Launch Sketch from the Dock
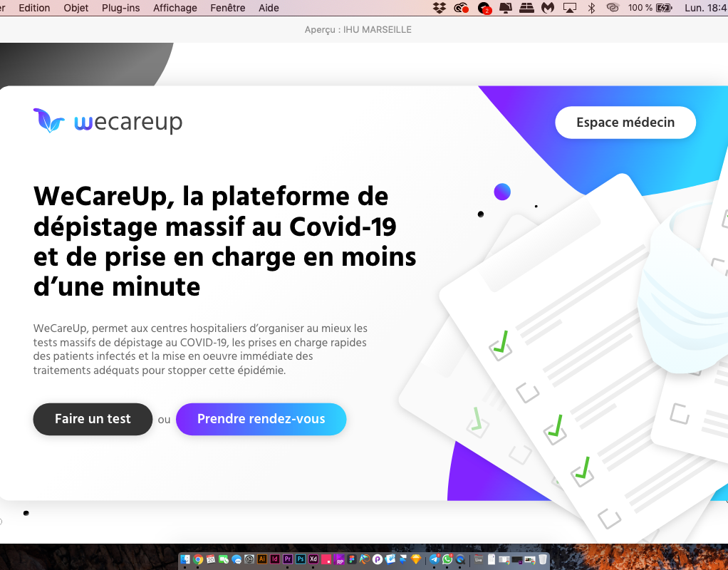 [x=415, y=559]
